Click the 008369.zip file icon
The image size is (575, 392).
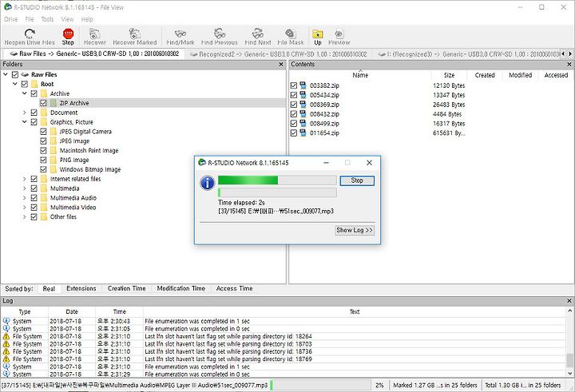(x=303, y=105)
